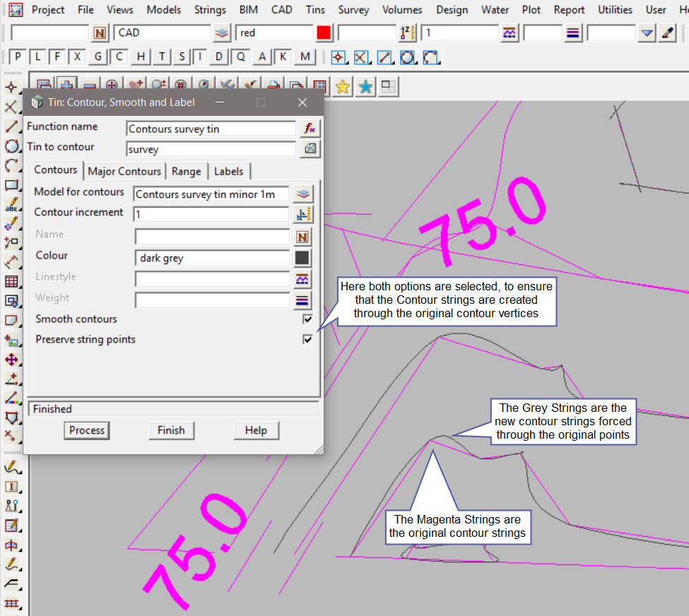This screenshot has width=689, height=616.
Task: Open the CAD model layers dropdown
Action: [223, 33]
